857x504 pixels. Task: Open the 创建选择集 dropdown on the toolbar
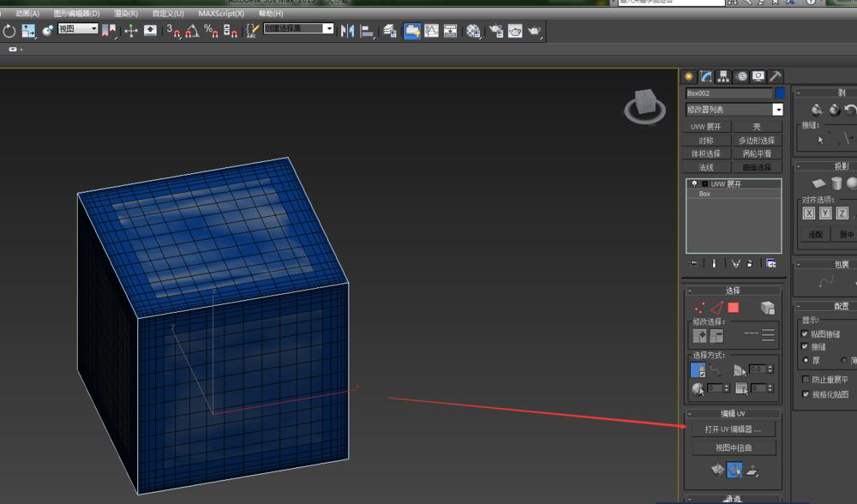329,29
